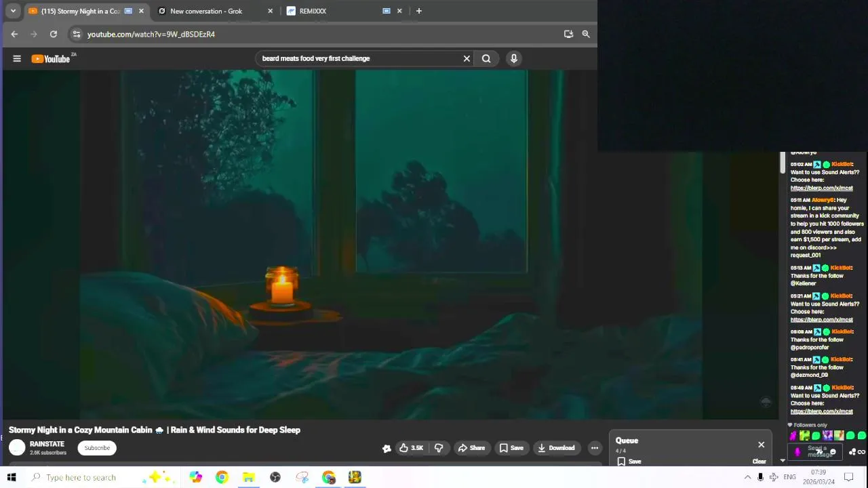
Task: Open the YouTube guide hamburger menu
Action: tap(17, 58)
